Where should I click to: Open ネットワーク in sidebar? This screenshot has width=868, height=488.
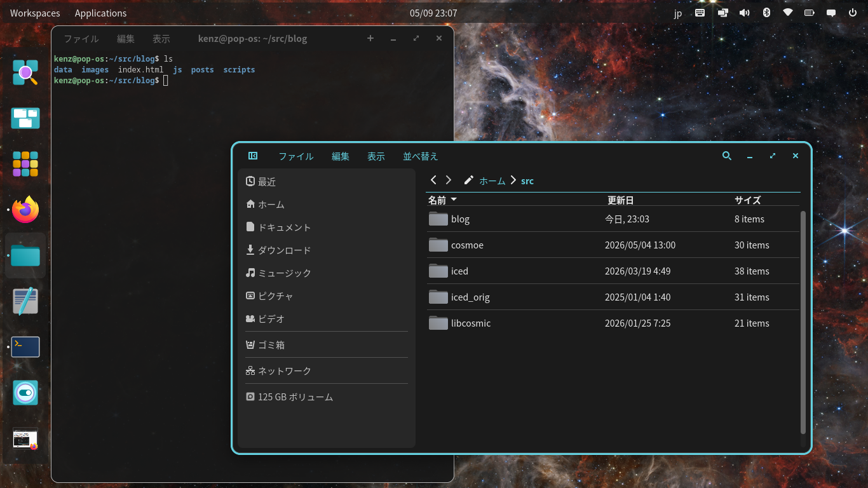[x=327, y=370]
